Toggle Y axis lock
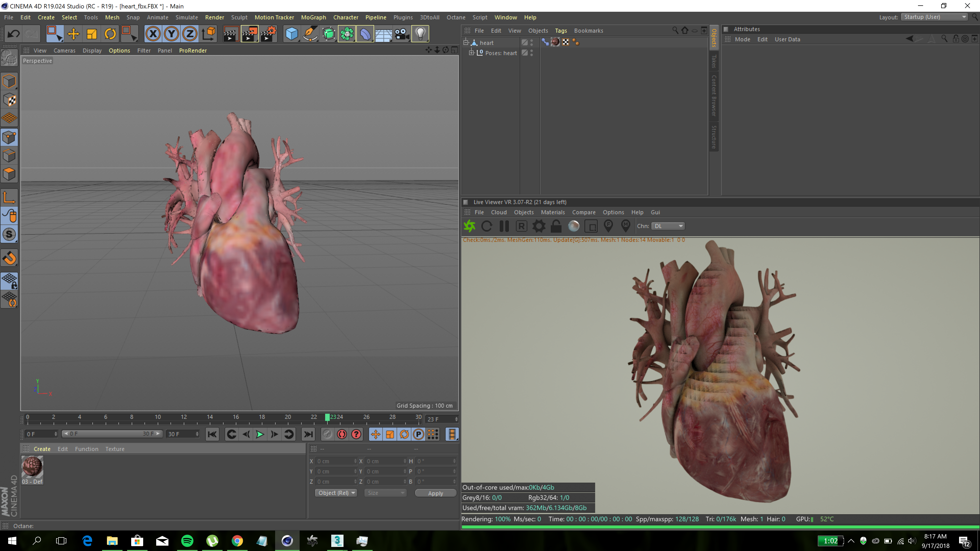 point(171,34)
